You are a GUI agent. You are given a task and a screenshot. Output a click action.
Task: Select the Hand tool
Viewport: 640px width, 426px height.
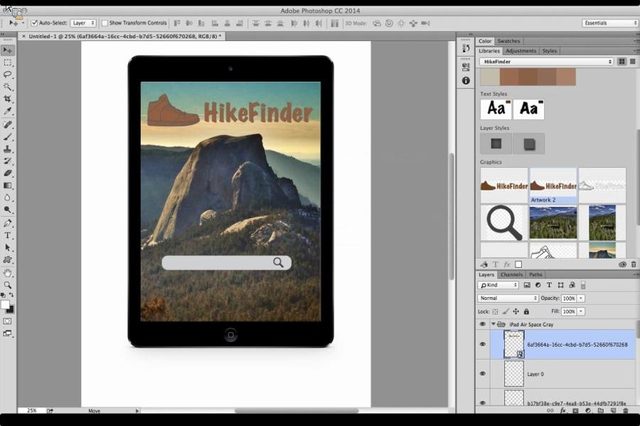tap(7, 273)
